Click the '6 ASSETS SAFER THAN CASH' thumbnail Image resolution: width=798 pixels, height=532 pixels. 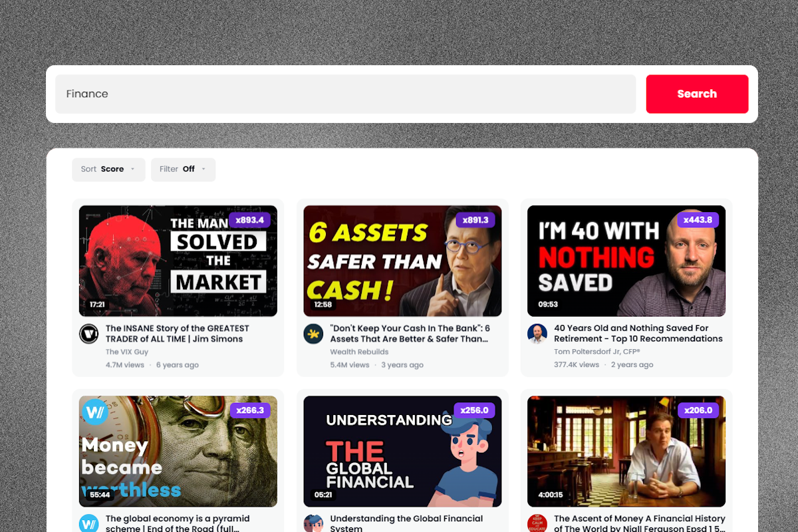[x=402, y=261]
